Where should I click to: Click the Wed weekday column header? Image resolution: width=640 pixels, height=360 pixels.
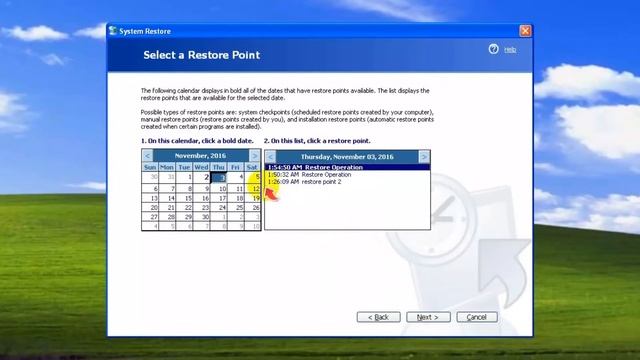pyautogui.click(x=201, y=167)
